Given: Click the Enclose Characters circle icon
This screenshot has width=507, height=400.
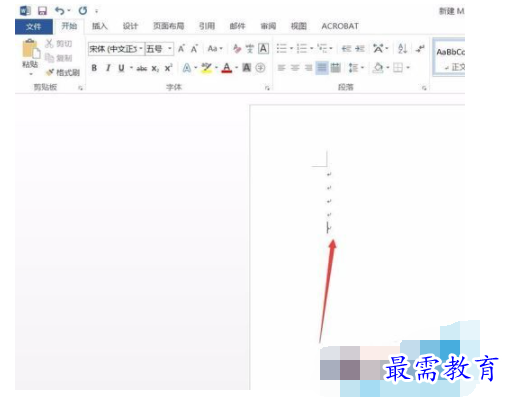Looking at the screenshot, I should point(260,68).
